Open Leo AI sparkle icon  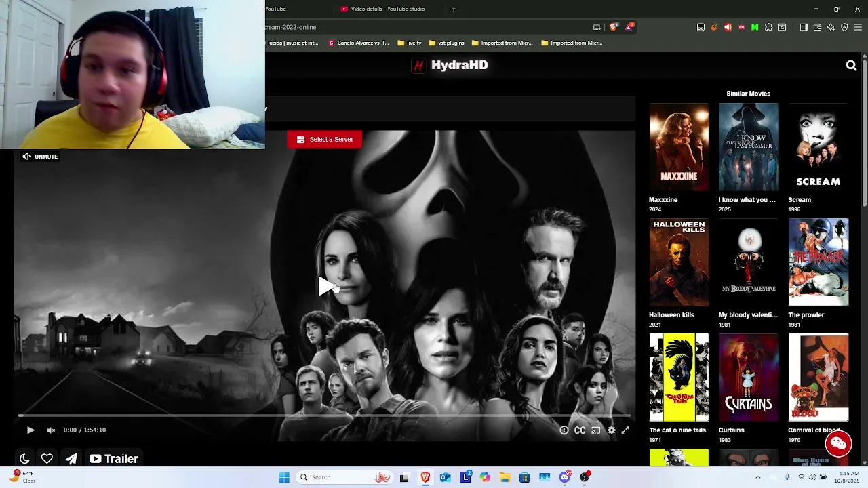coord(831,27)
